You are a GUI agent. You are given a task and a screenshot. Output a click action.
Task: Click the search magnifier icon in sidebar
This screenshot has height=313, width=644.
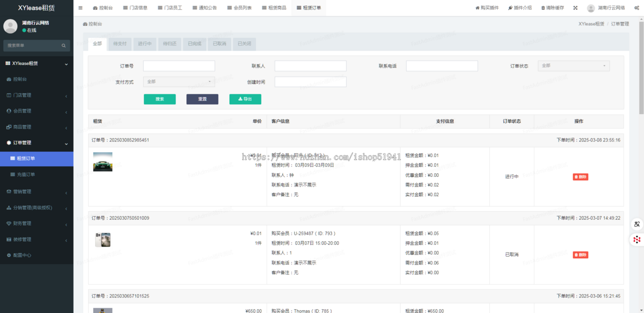64,46
